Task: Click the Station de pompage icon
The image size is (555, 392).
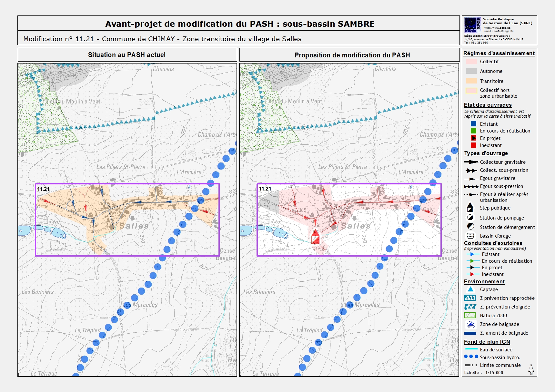Action: click(470, 218)
